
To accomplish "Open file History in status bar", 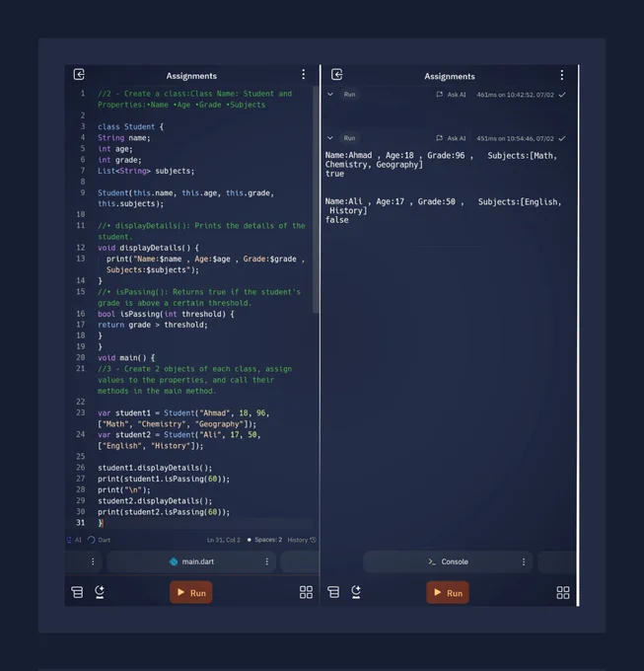I will (302, 540).
